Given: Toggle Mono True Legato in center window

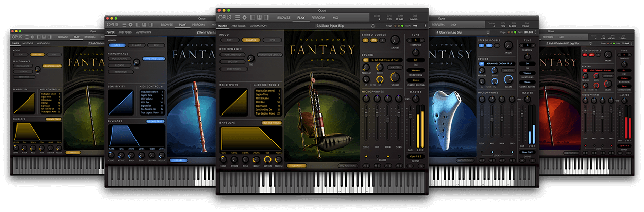Looking at the screenshot, I should coord(269,54).
